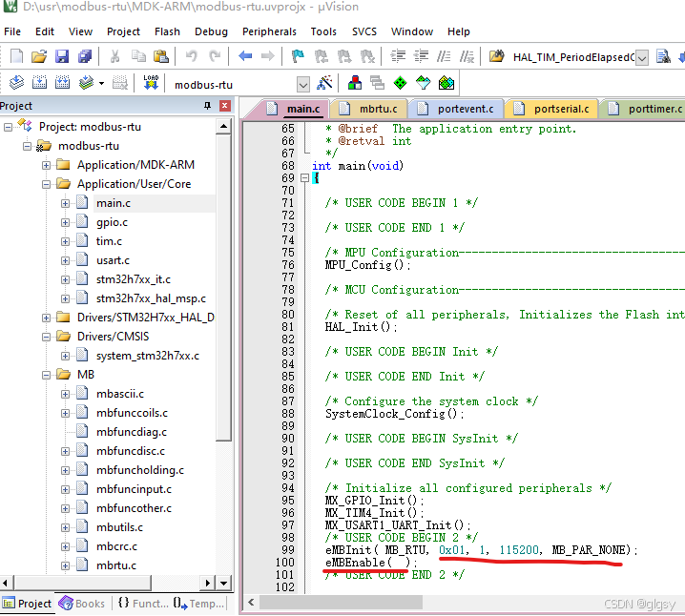Screen dimensions: 685x616
Task: Switch to the mbrtu.c editor tab
Action: pos(369,109)
